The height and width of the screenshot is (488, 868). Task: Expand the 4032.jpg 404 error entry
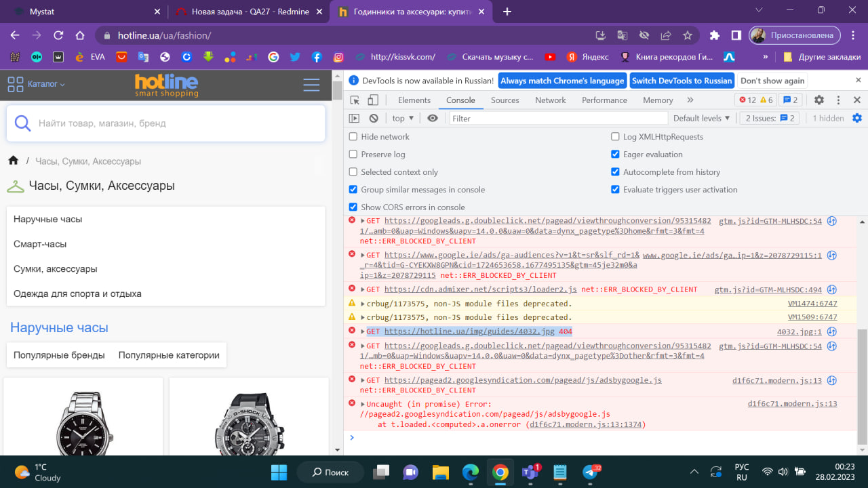pyautogui.click(x=363, y=332)
